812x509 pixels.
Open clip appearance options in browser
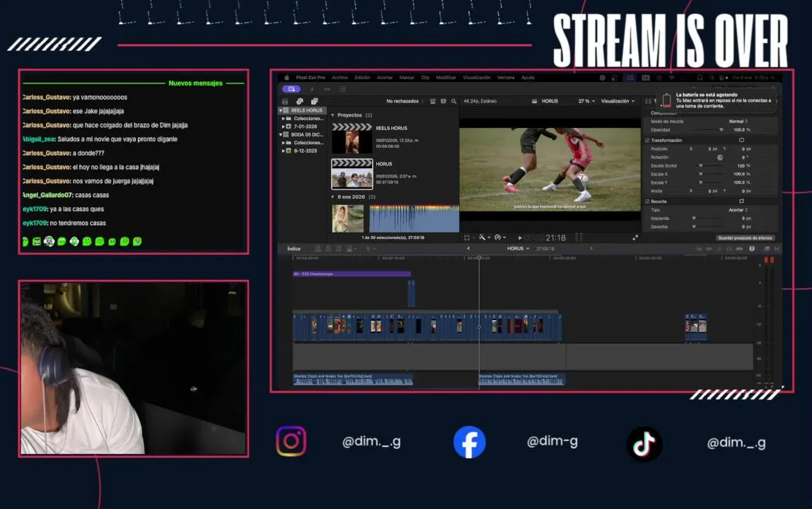tap(443, 102)
